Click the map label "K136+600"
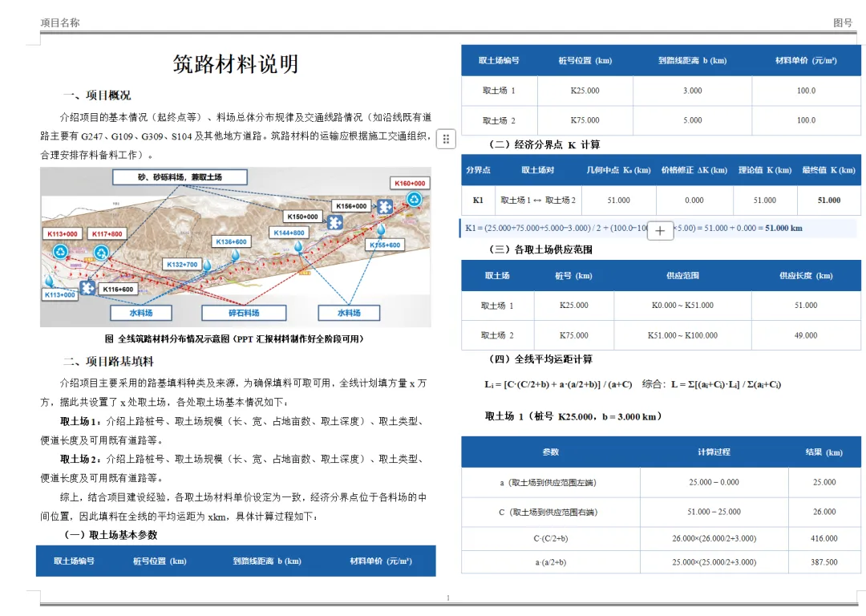This screenshot has height=616, width=866. (x=232, y=242)
